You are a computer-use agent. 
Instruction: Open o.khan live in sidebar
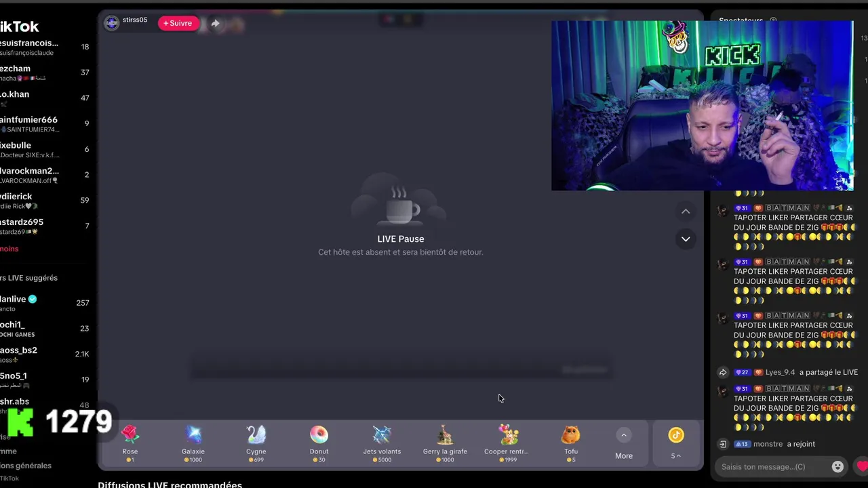45,98
